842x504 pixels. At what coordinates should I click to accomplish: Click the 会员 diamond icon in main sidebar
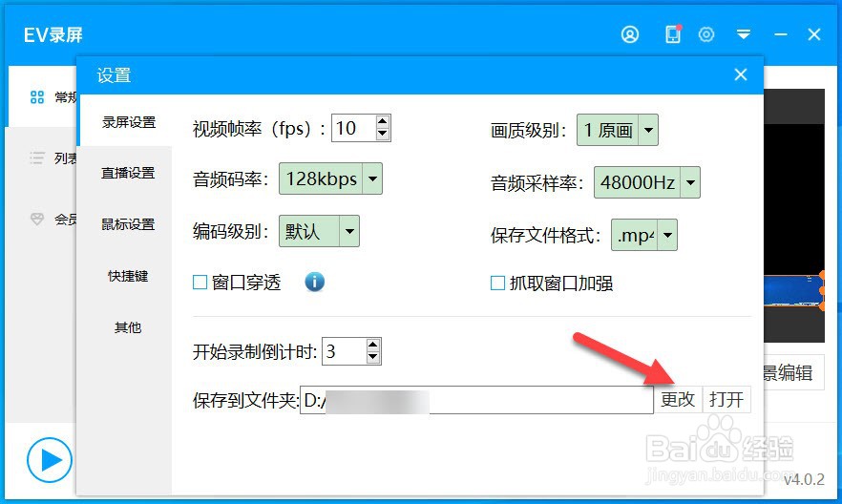37,219
